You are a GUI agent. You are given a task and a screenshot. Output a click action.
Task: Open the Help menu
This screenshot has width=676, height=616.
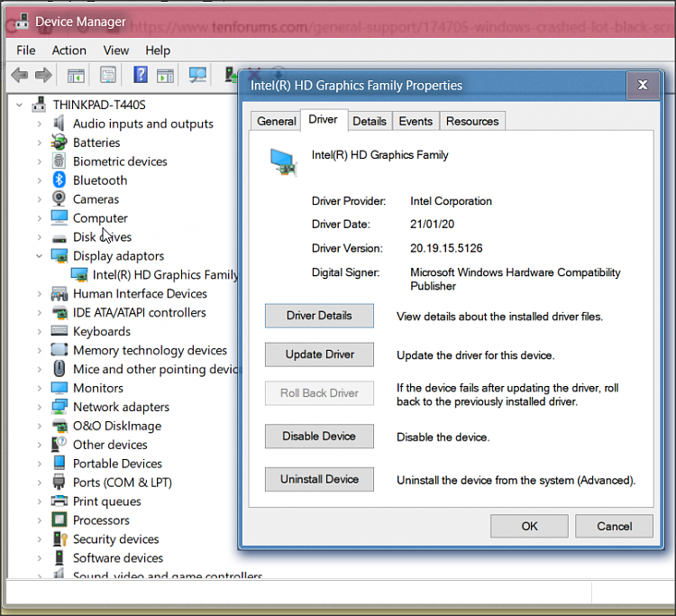[158, 51]
